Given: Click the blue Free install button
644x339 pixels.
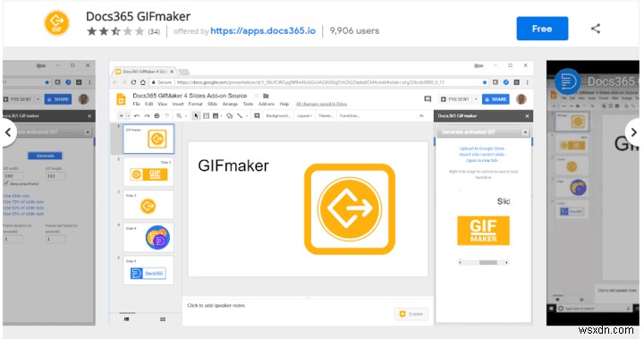Looking at the screenshot, I should [542, 29].
